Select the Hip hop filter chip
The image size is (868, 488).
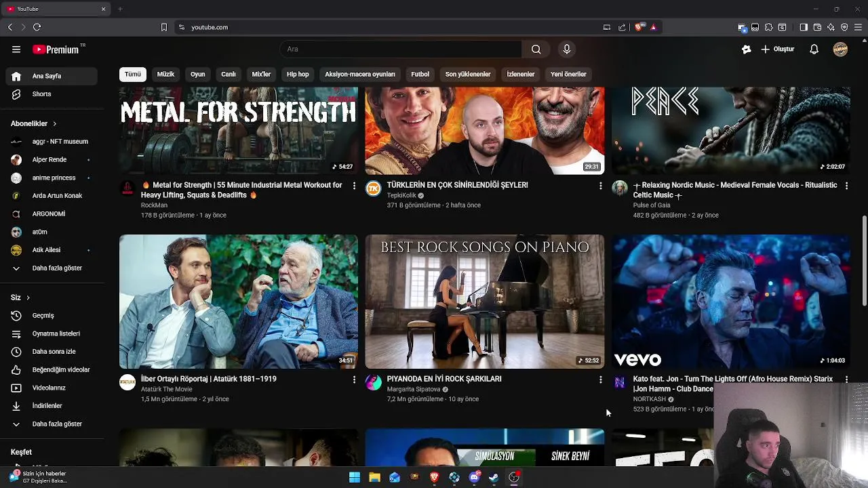298,74
